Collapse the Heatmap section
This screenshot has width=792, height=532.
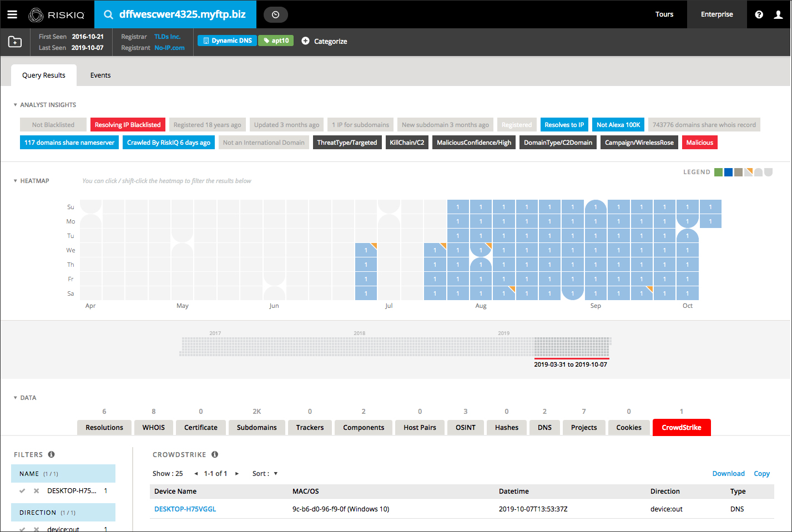pos(16,181)
